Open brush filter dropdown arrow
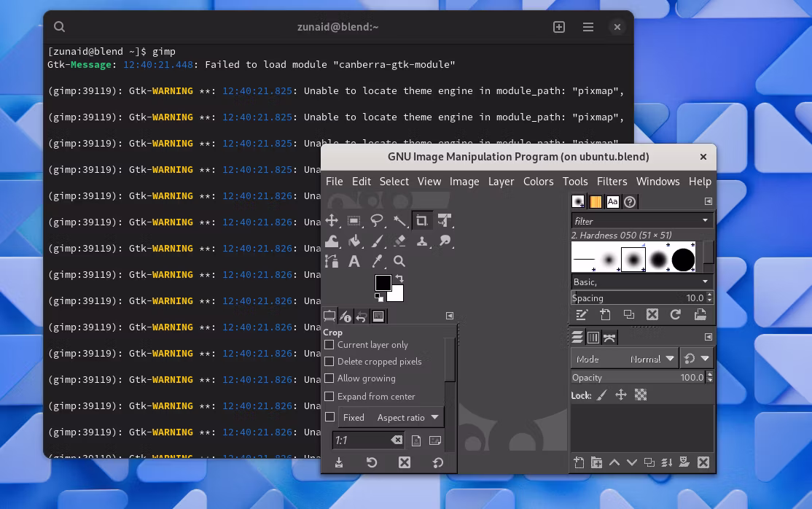The image size is (812, 509). point(705,221)
